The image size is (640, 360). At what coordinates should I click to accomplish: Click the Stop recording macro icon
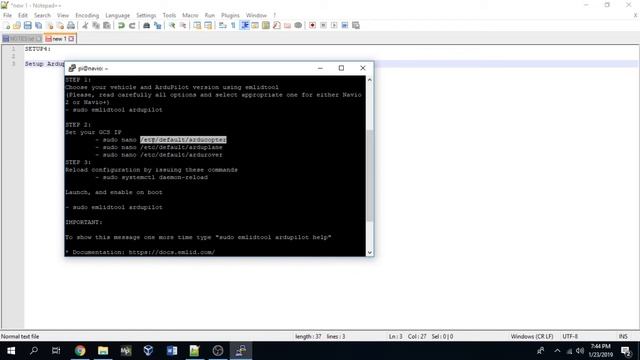tap(323, 25)
